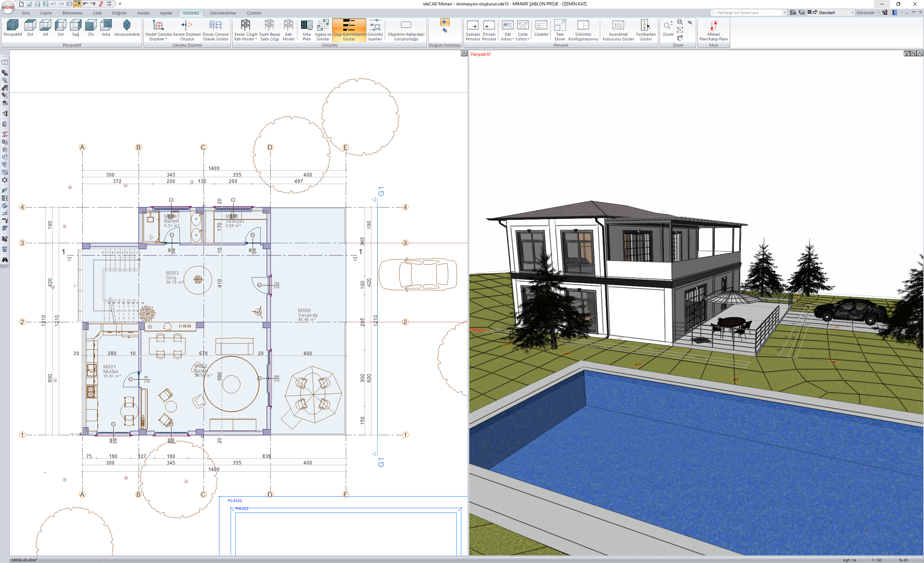The image size is (924, 563).
Task: Toggle Toolbarları Göster
Action: (x=645, y=26)
